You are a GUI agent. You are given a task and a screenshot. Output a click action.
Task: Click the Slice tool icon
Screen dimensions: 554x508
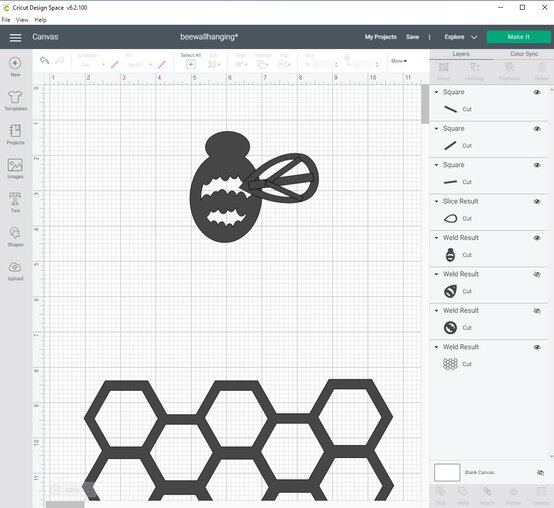(x=440, y=491)
